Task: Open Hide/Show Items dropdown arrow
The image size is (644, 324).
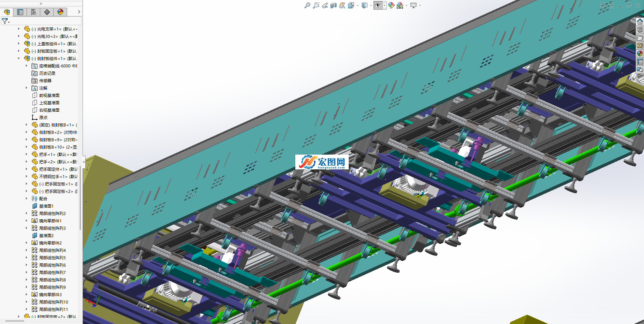Action: click(x=384, y=6)
